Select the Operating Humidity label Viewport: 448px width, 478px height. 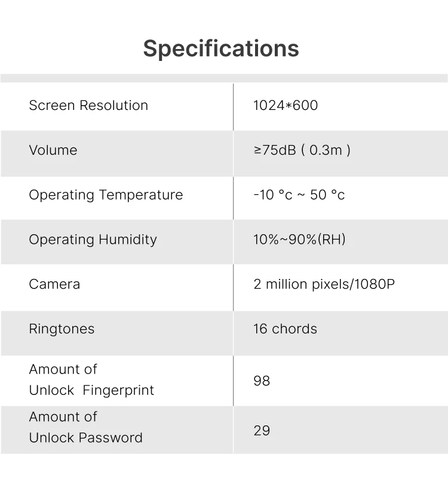coord(93,240)
